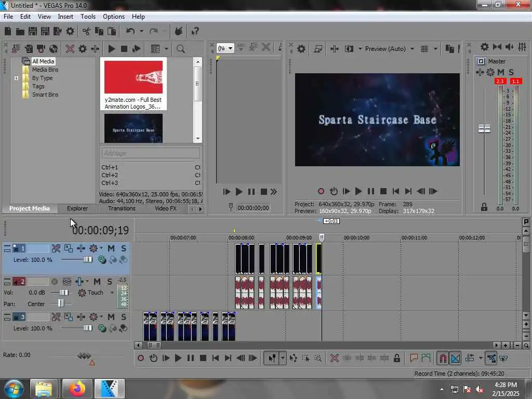
Task: Open the File menu
Action: 8,17
